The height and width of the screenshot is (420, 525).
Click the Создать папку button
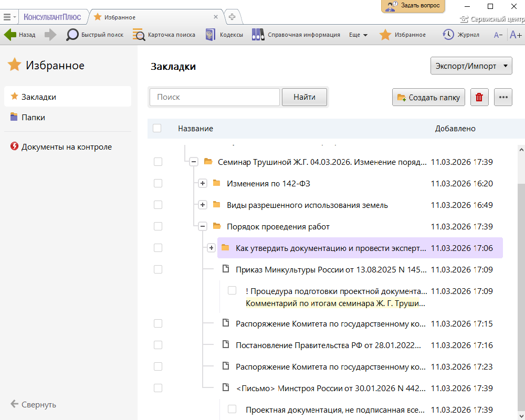428,97
